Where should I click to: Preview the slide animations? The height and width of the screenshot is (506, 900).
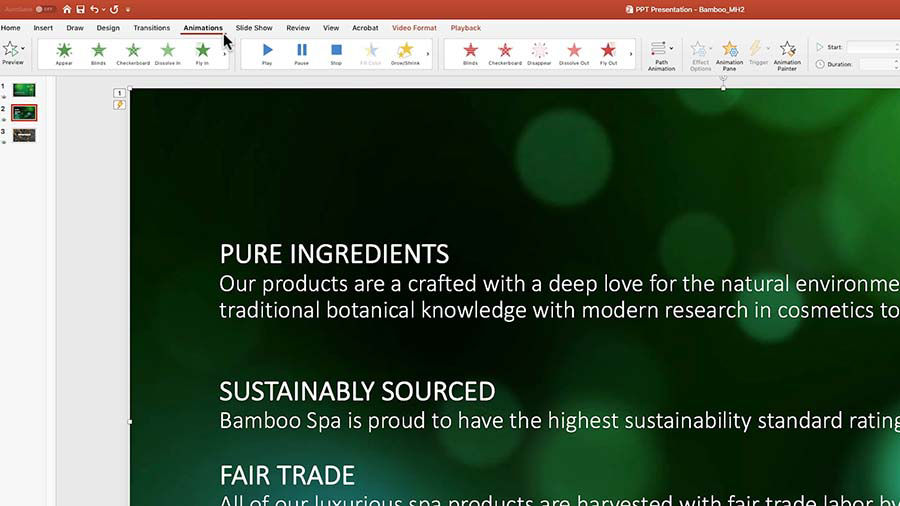click(x=11, y=53)
